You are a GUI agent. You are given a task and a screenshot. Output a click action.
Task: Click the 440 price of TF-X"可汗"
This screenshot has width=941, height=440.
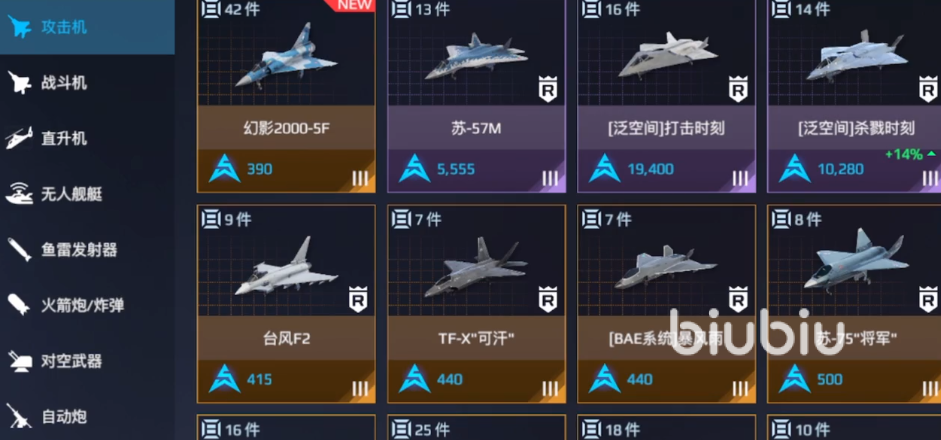tap(449, 379)
